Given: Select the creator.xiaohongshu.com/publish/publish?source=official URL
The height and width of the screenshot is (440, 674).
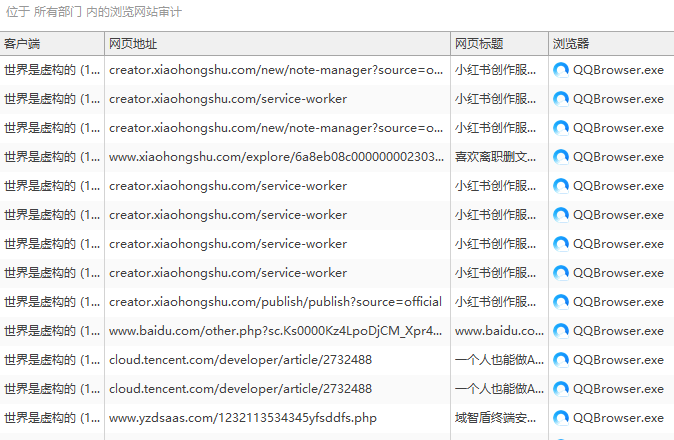Looking at the screenshot, I should [275, 302].
